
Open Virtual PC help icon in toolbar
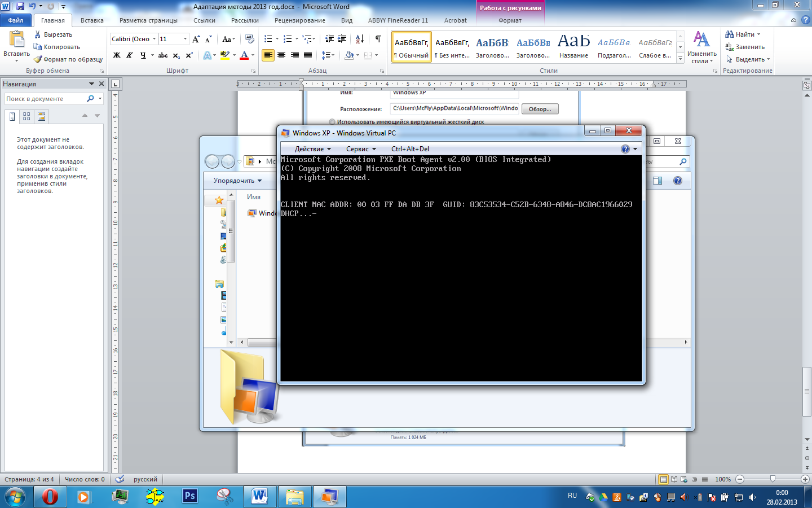coord(625,149)
